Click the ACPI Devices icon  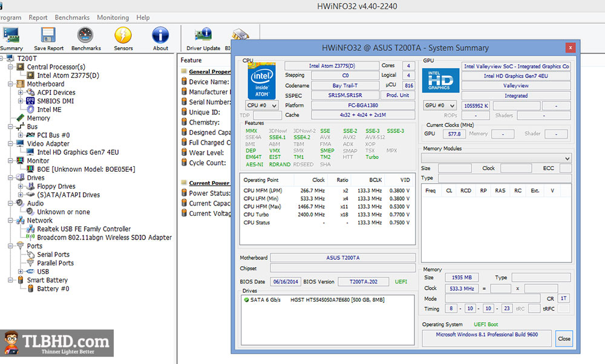[30, 92]
